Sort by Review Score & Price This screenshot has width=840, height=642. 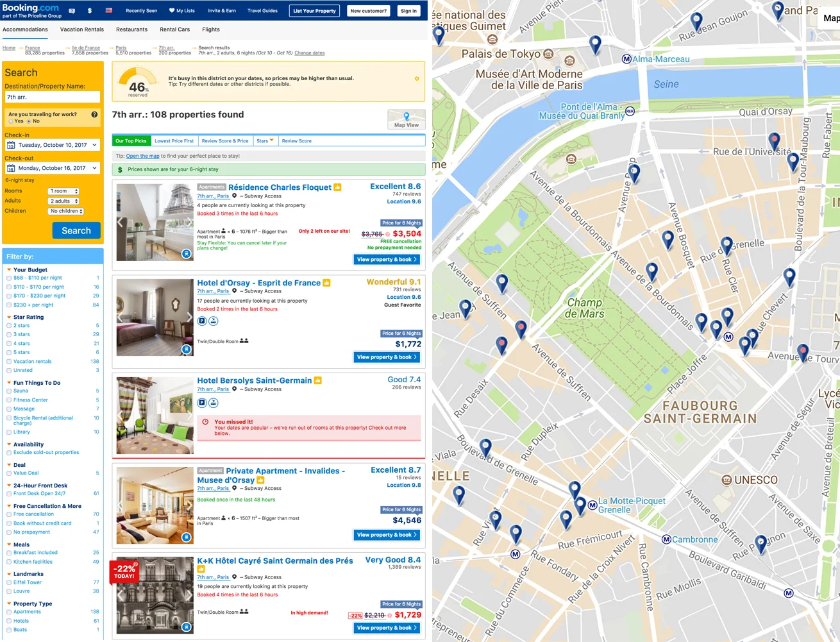click(x=225, y=140)
